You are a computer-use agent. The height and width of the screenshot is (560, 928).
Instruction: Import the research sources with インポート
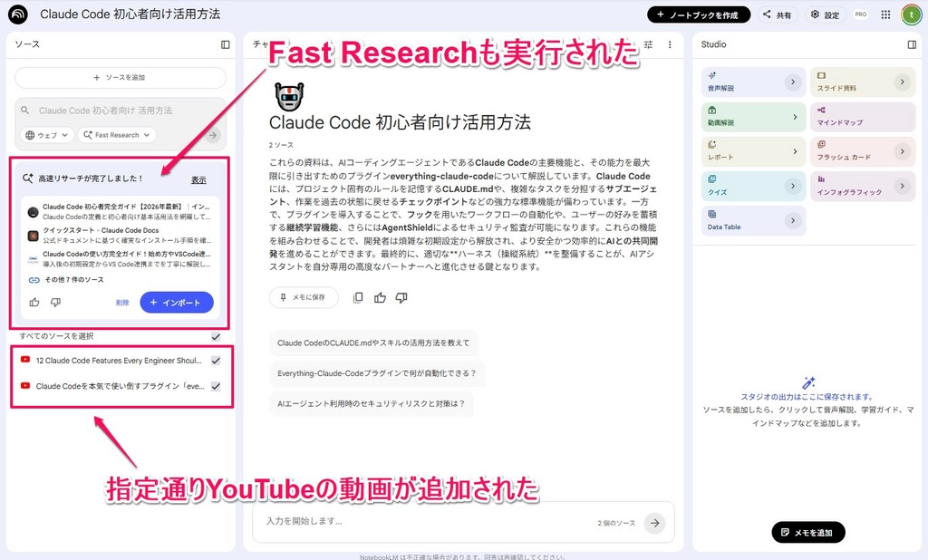tap(177, 303)
